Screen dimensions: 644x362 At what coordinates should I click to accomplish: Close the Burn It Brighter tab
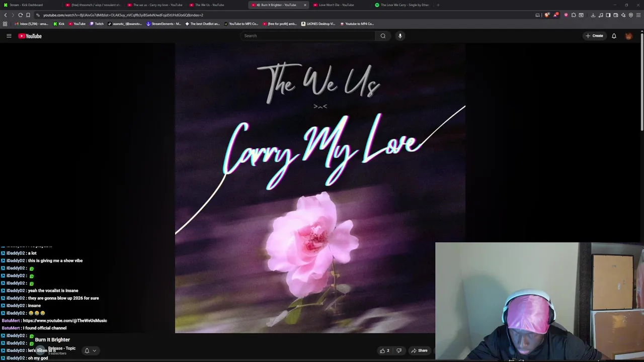click(x=305, y=5)
